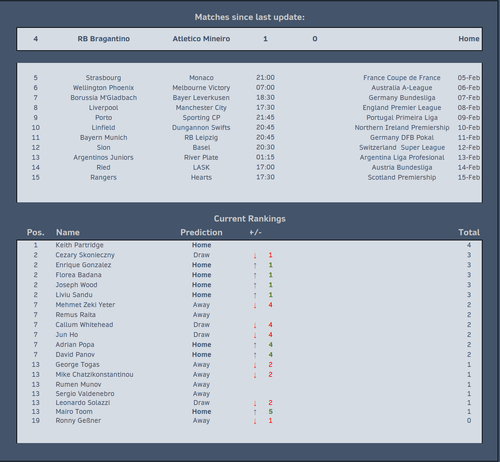Click River Plate in fixture 13
The height and width of the screenshot is (462, 500).
click(201, 158)
